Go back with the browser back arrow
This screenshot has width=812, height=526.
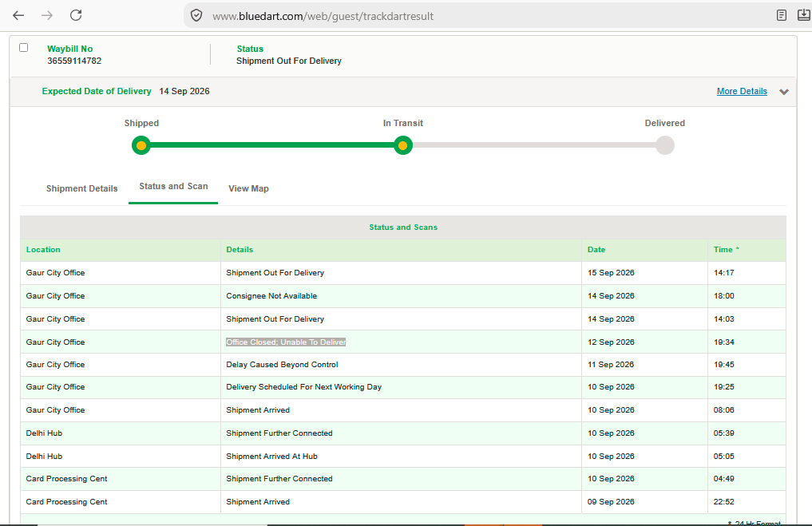coord(18,15)
